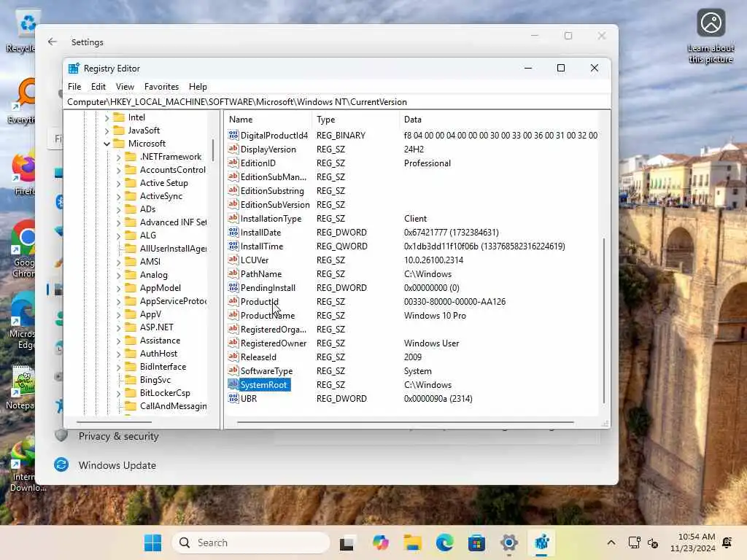Select the AppModel key in tree

pyautogui.click(x=160, y=288)
